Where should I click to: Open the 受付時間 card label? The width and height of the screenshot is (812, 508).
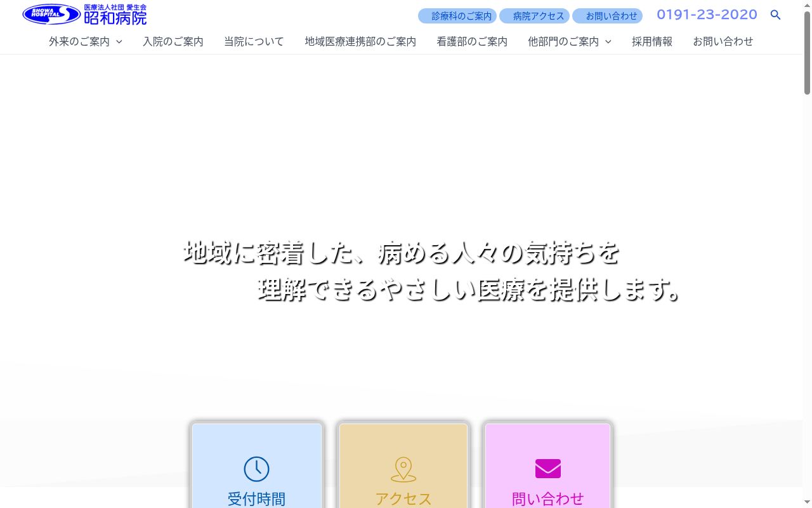pyautogui.click(x=256, y=499)
